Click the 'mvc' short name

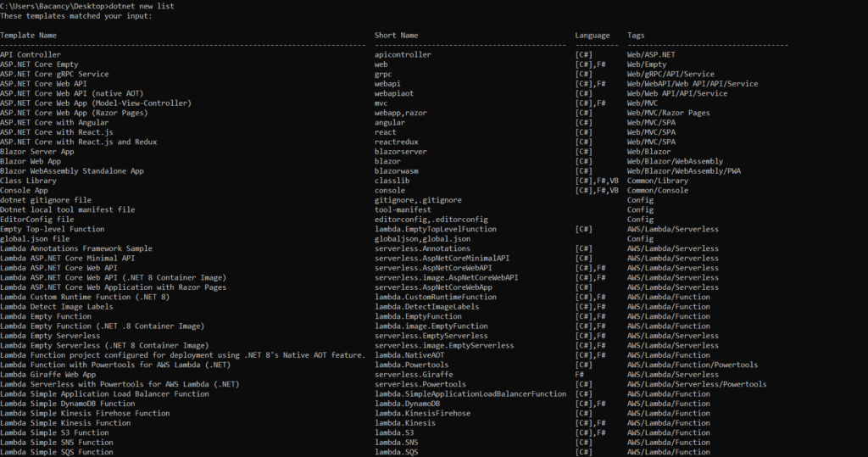click(381, 103)
